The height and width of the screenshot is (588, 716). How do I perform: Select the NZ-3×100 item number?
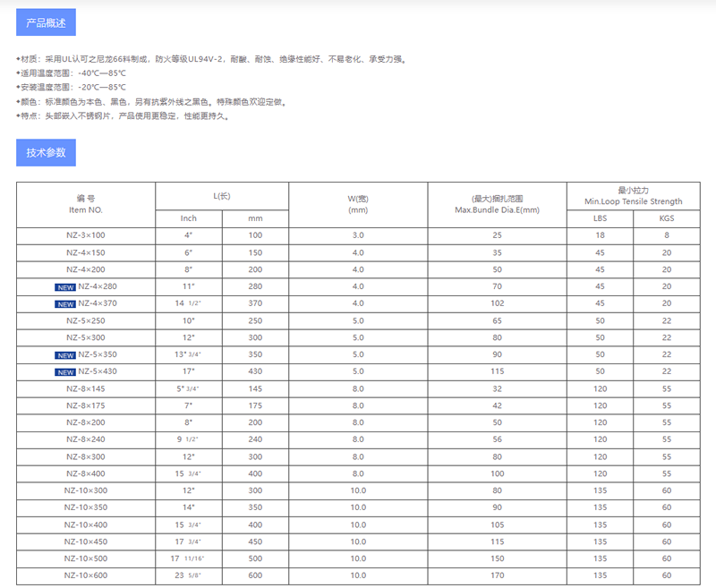point(86,235)
